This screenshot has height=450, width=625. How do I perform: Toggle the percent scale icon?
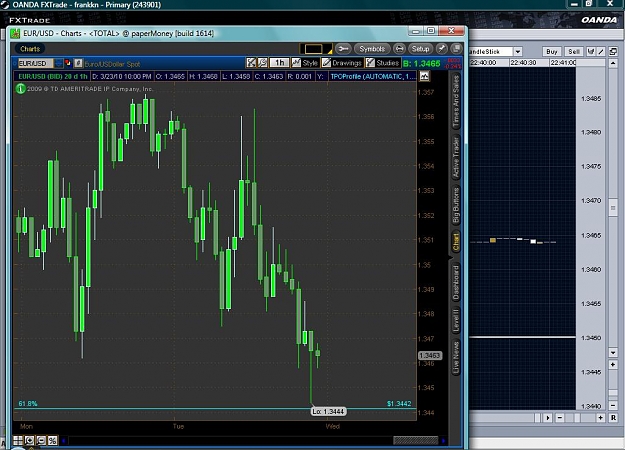(53, 440)
